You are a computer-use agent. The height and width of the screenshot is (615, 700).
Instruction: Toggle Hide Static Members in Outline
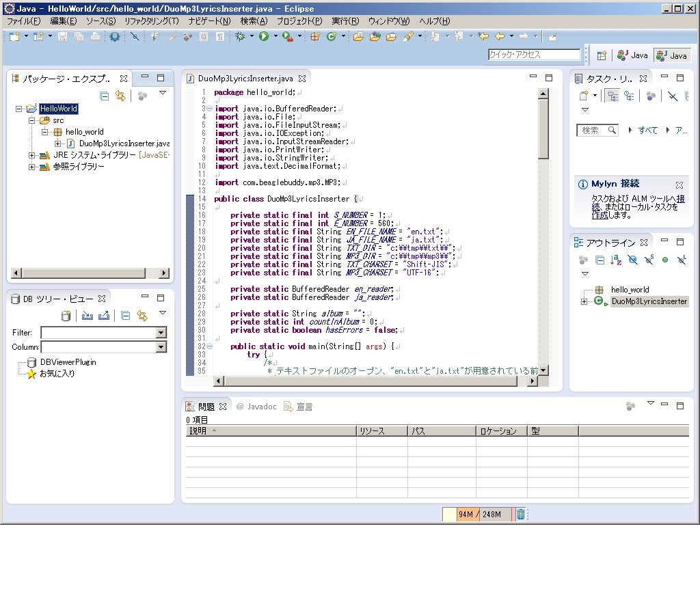pyautogui.click(x=649, y=260)
